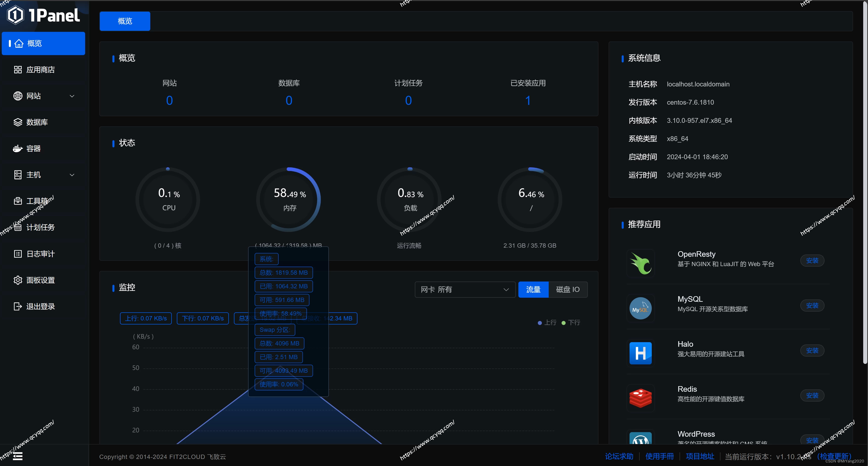Open the 网卡 所有 network card dropdown
The image size is (868, 466).
(x=465, y=289)
